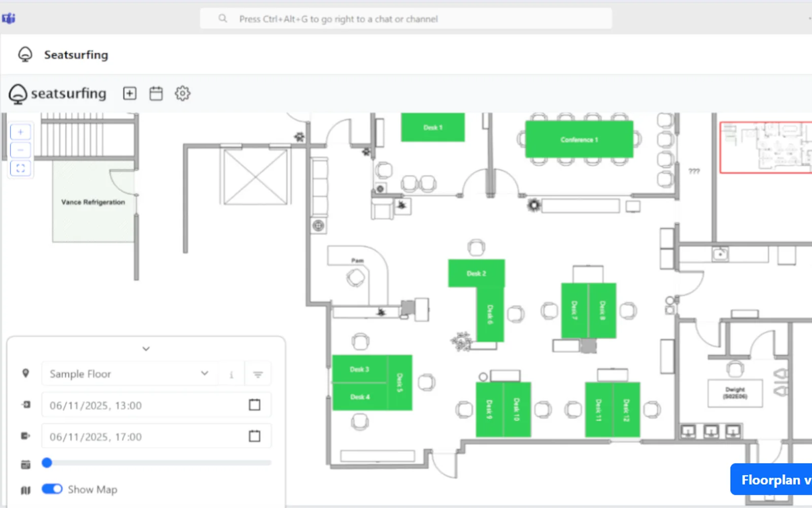
Task: Select Desk 7 on the floor plan
Action: (x=574, y=310)
